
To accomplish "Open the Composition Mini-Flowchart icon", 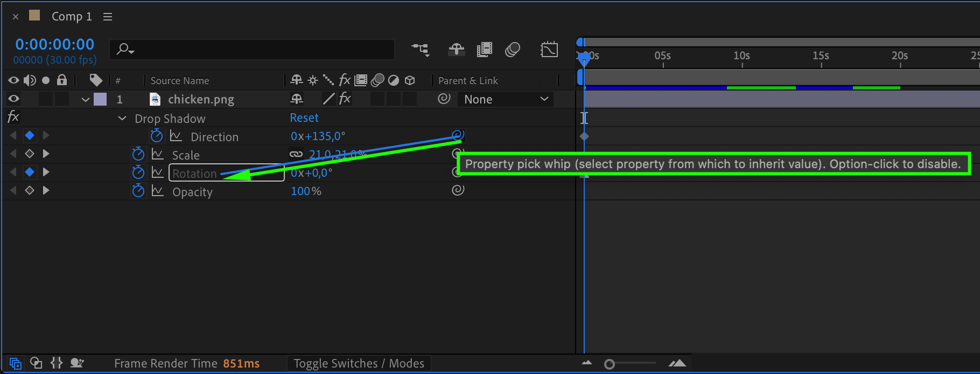I will pyautogui.click(x=421, y=50).
